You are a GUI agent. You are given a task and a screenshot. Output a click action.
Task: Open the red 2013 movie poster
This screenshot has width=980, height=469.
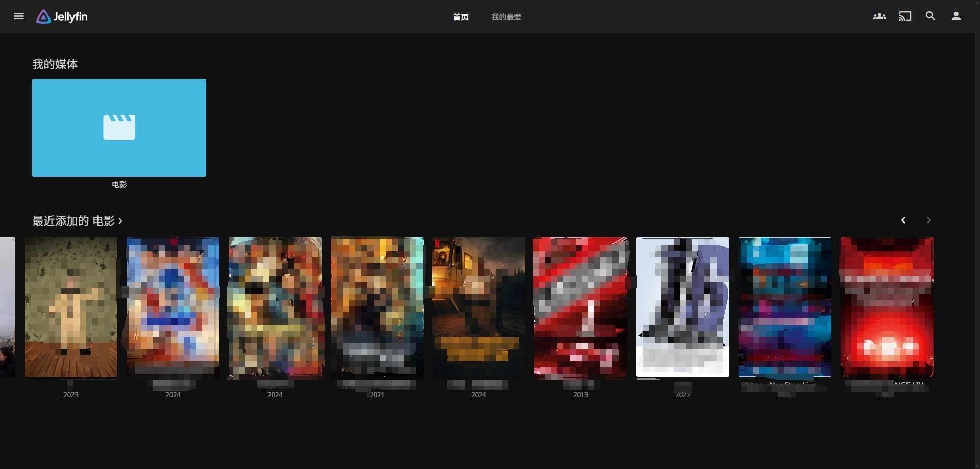[580, 307]
